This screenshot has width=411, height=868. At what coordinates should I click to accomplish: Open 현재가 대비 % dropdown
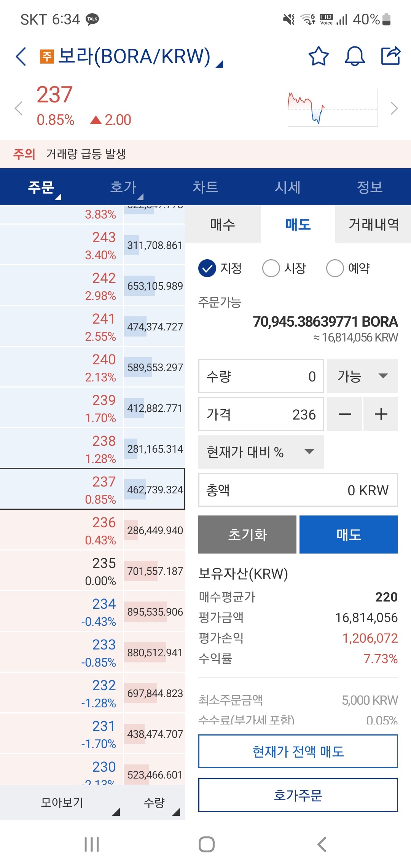261,452
